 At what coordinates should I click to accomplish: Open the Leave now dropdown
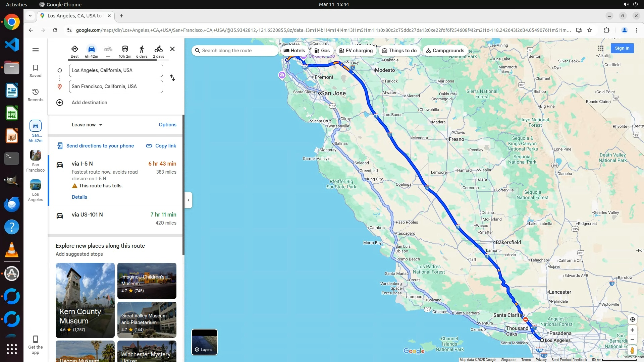click(x=87, y=125)
